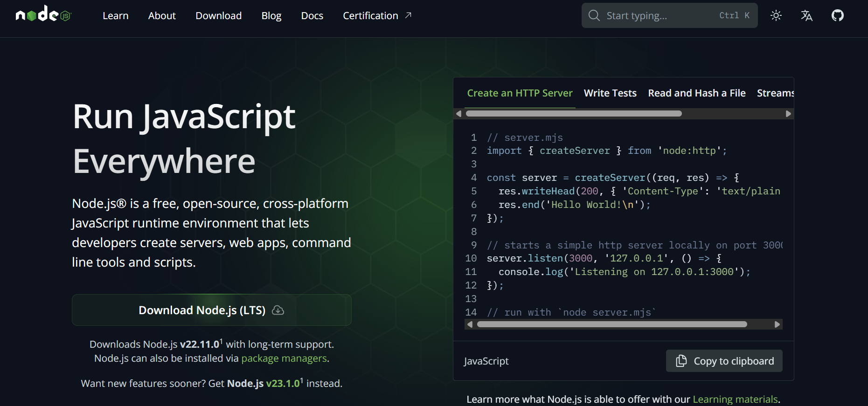Screen dimensions: 868x406
Task: Switch to the Write Tests tab
Action: pyautogui.click(x=610, y=93)
